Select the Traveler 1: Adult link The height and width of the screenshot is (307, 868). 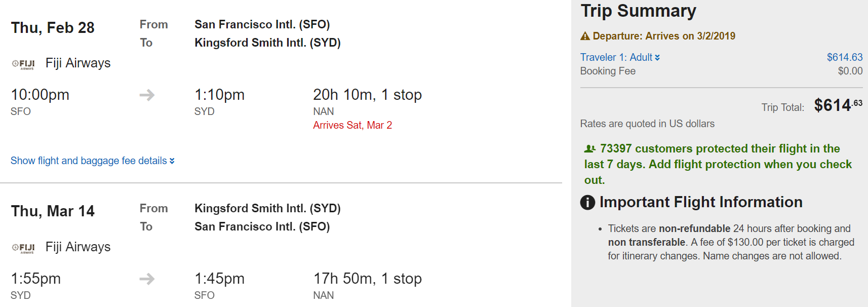[616, 57]
